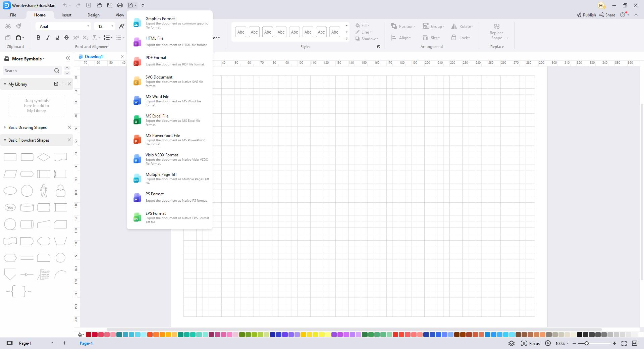Choose MS PowerPoint File export option
The width and height of the screenshot is (644, 349).
pyautogui.click(x=170, y=139)
